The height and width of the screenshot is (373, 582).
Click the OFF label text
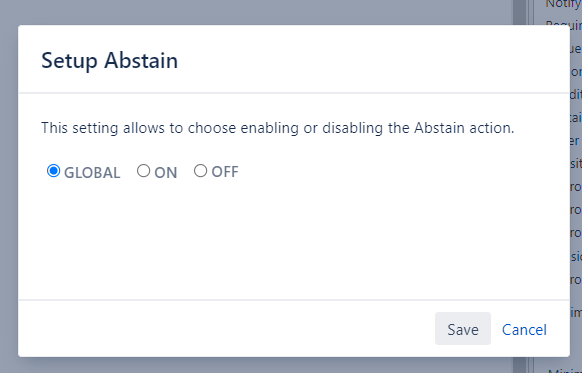coord(225,172)
